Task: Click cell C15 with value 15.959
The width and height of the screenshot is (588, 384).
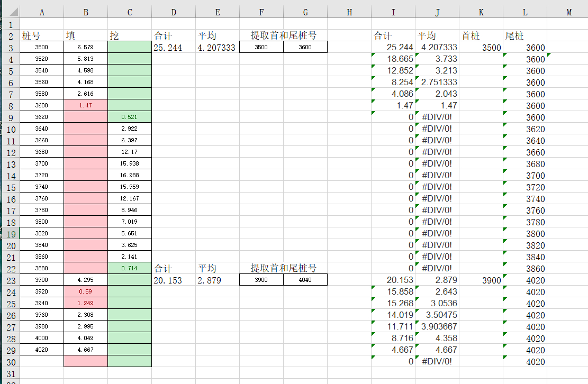Action: [129, 187]
